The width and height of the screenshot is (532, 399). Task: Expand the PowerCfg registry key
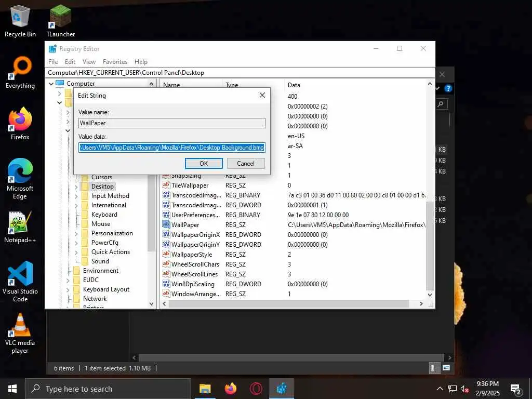point(76,243)
